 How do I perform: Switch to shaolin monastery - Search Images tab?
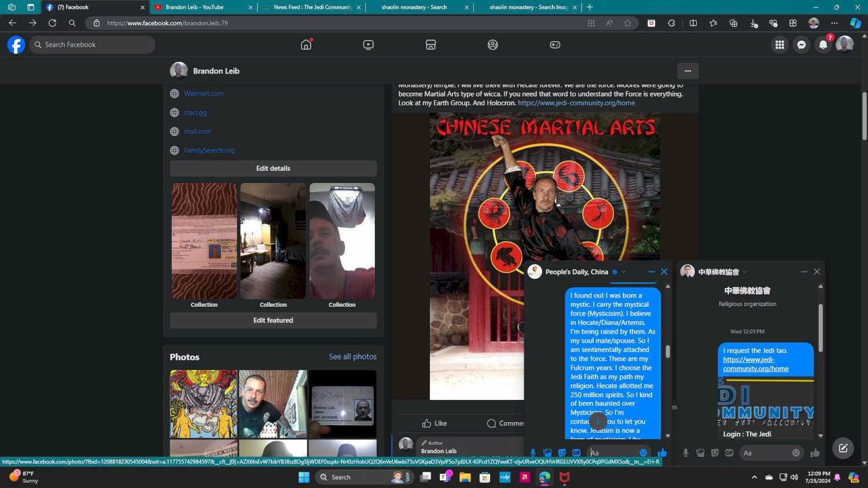click(x=528, y=7)
